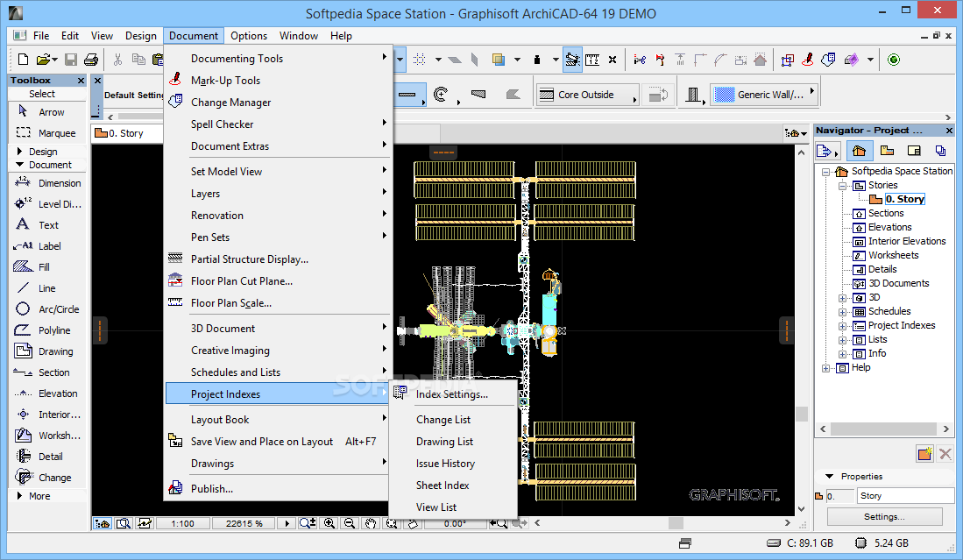Open Index Settings from submenu
Screen dimensions: 963x560
(451, 394)
